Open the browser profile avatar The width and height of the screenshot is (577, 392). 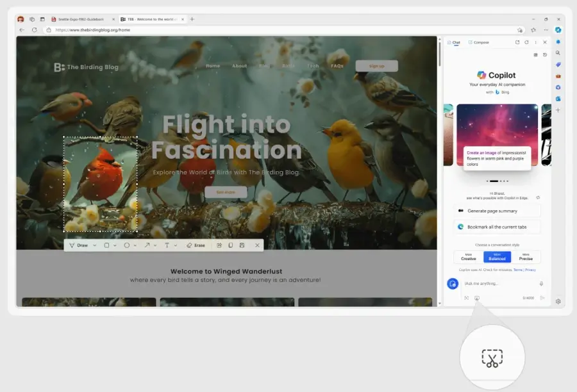click(21, 19)
